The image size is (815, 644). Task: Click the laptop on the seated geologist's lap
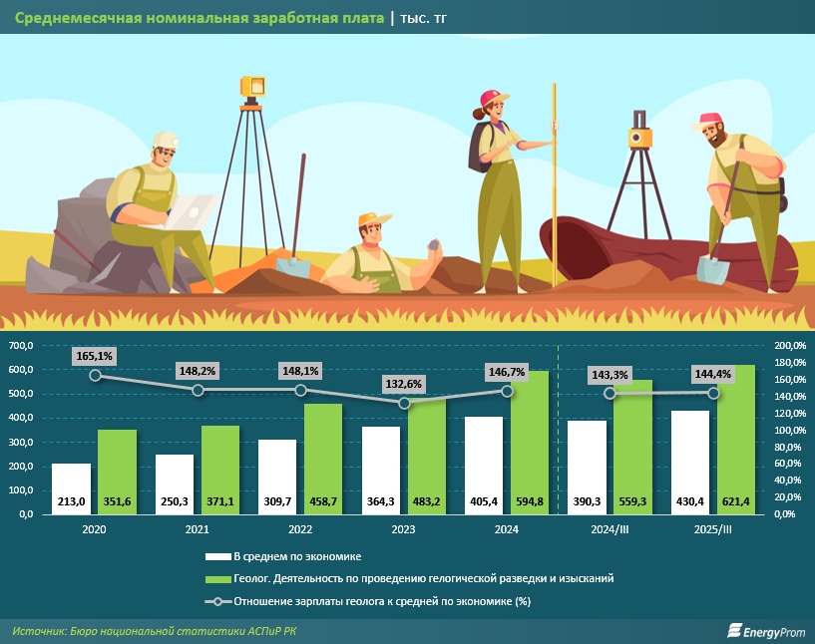pos(192,211)
